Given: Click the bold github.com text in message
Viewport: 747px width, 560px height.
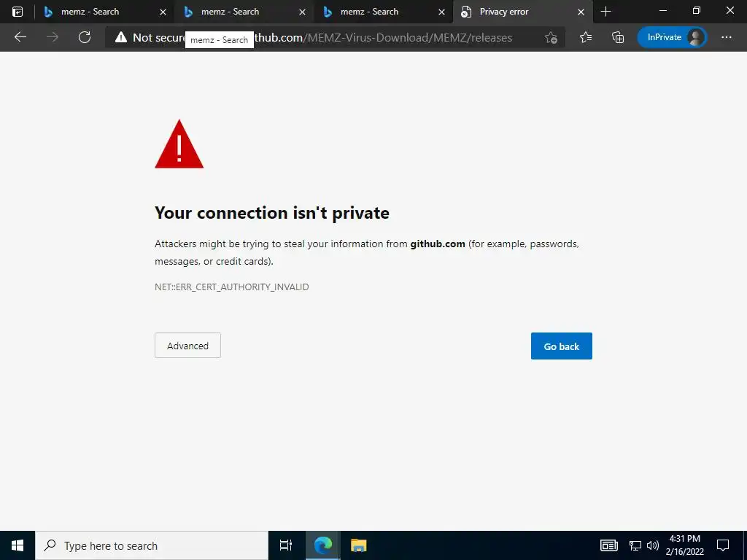Looking at the screenshot, I should pos(438,244).
